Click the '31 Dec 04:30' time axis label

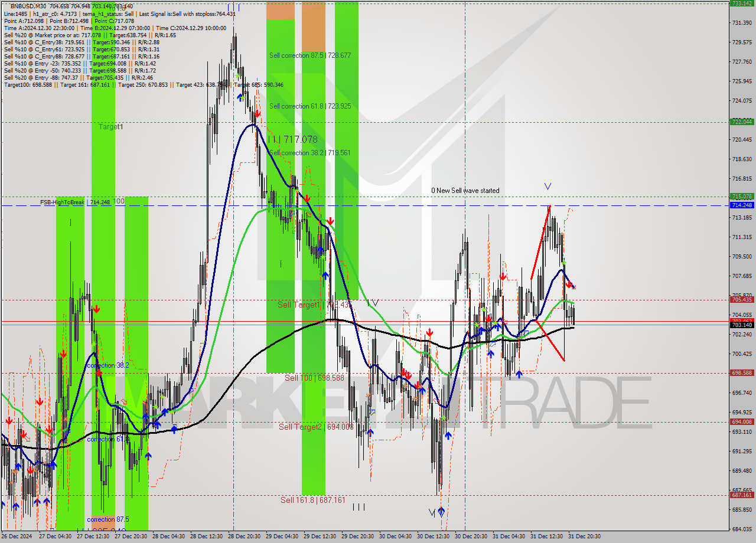tap(509, 537)
